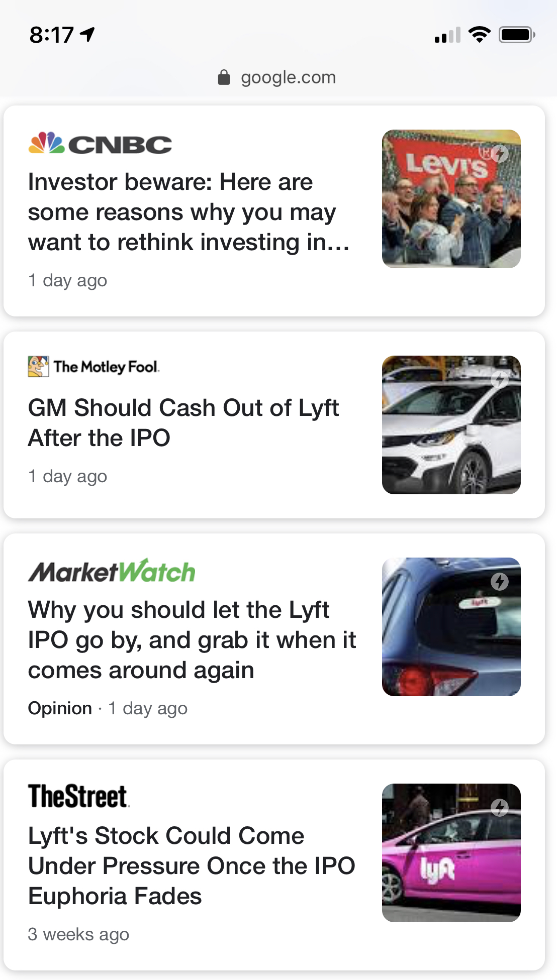The image size is (557, 980).
Task: Tap the battery indicator in status bar
Action: pyautogui.click(x=516, y=35)
